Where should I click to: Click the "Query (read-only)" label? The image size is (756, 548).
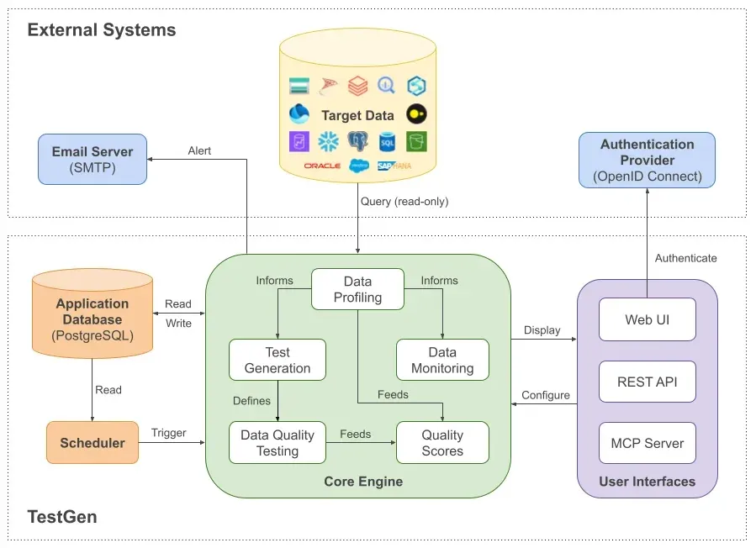(404, 202)
